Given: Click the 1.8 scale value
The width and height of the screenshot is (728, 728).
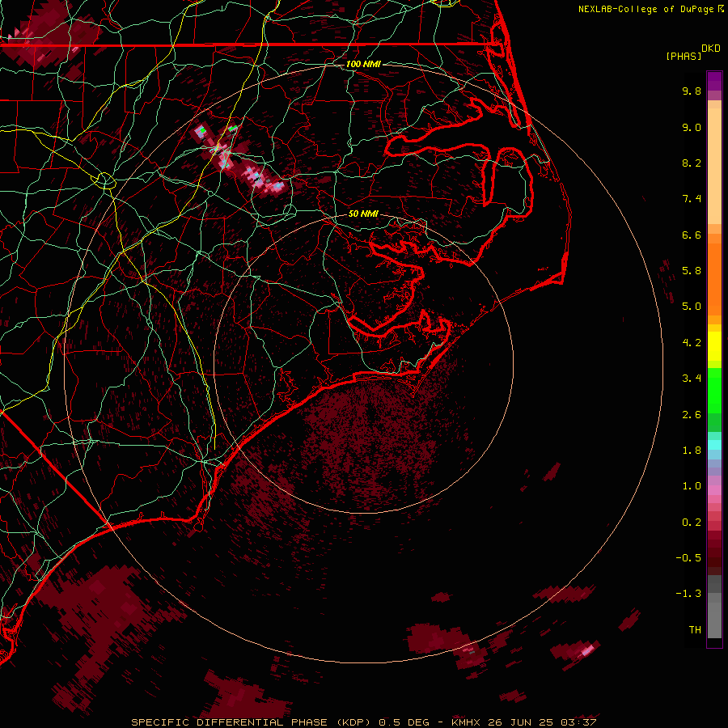Looking at the screenshot, I should [x=692, y=451].
